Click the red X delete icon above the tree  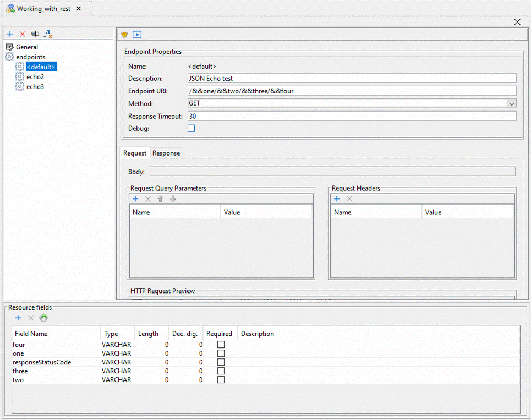[23, 34]
